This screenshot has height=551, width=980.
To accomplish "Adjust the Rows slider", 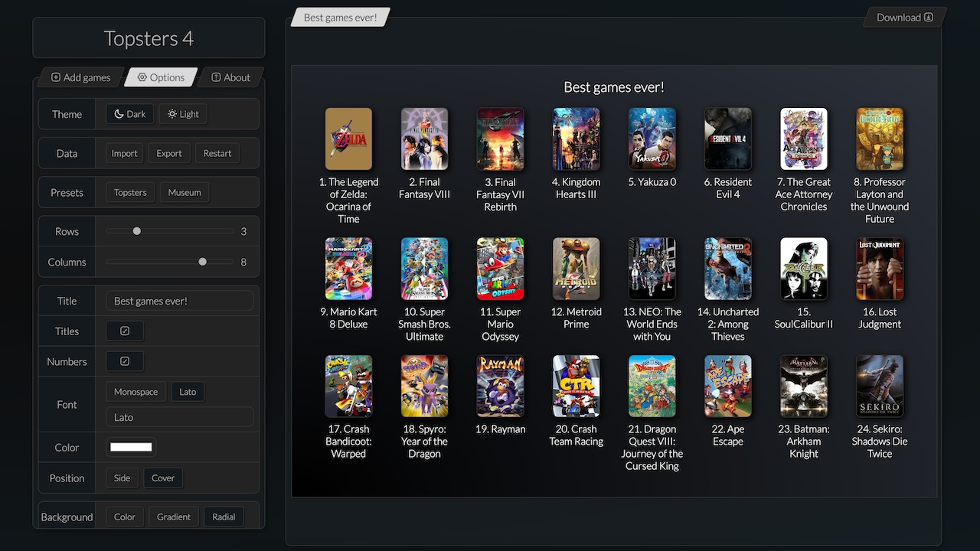I will [170, 231].
